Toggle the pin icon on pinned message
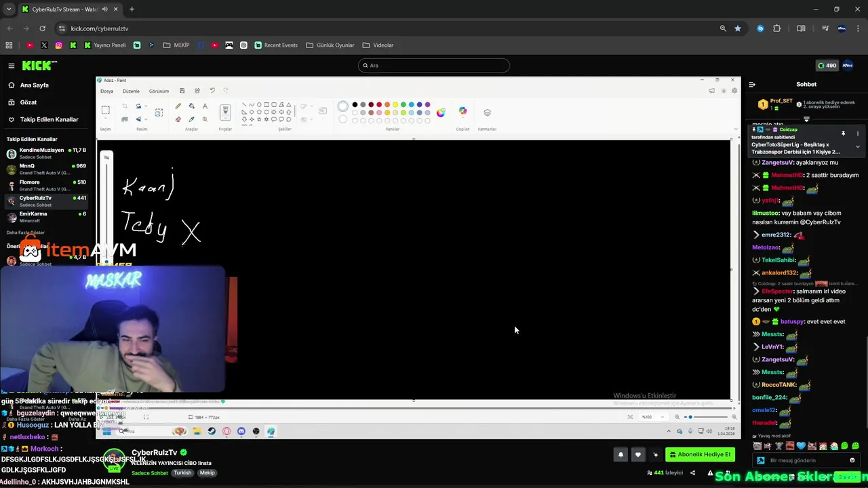This screenshot has height=488, width=868. click(844, 134)
